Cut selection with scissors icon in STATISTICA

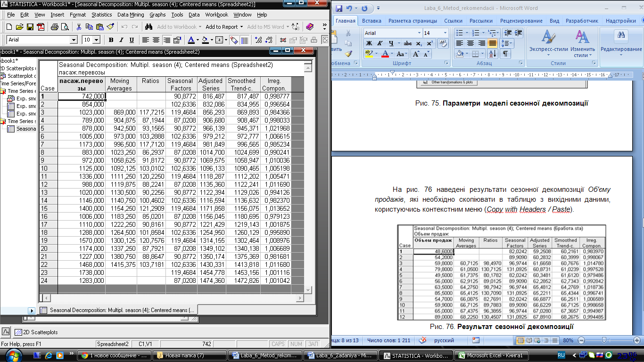tap(79, 27)
